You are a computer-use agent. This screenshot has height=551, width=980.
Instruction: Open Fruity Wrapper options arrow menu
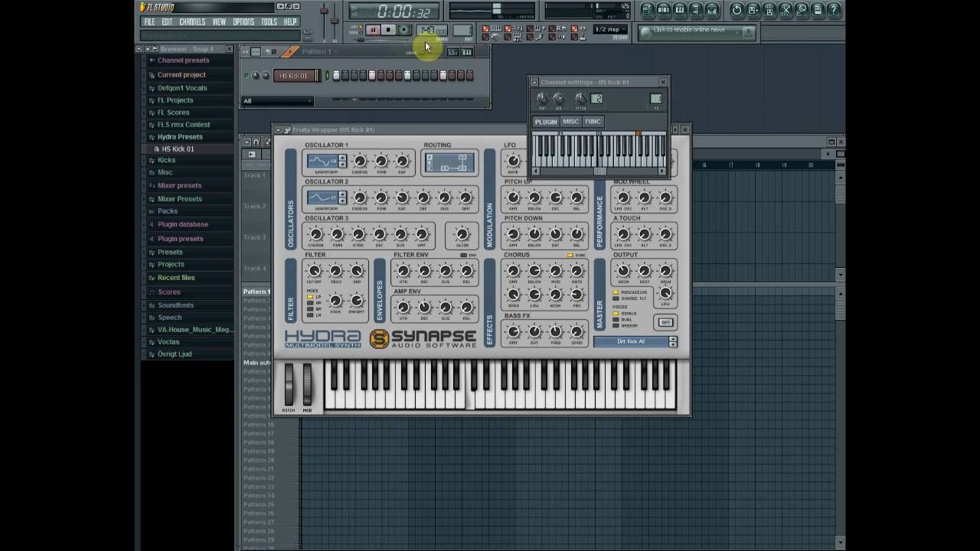coord(278,130)
